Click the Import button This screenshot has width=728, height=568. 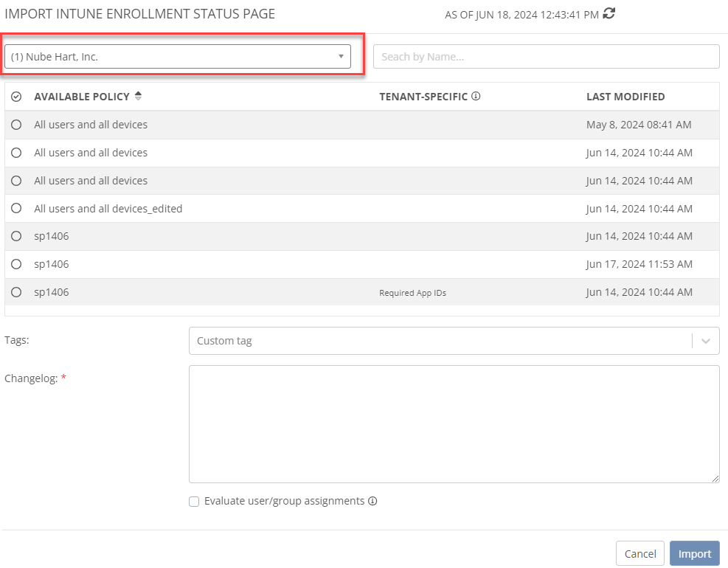[x=695, y=553]
